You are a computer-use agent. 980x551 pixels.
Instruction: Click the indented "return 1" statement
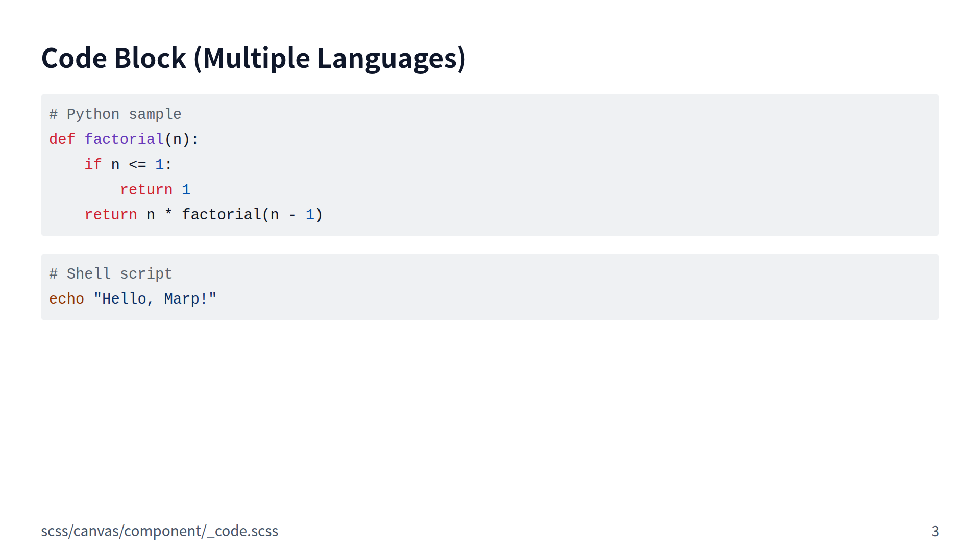[x=155, y=190]
